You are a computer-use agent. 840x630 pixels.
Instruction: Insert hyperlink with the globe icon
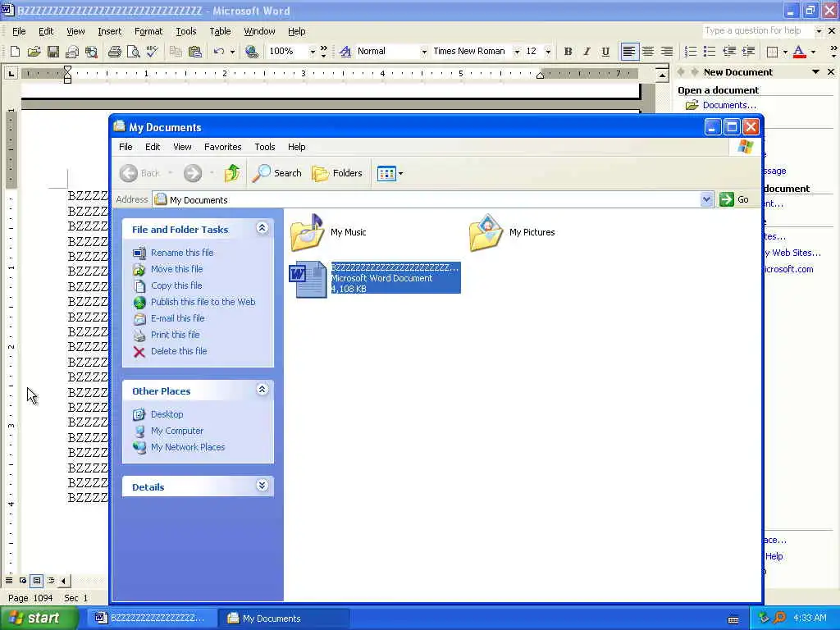(251, 52)
